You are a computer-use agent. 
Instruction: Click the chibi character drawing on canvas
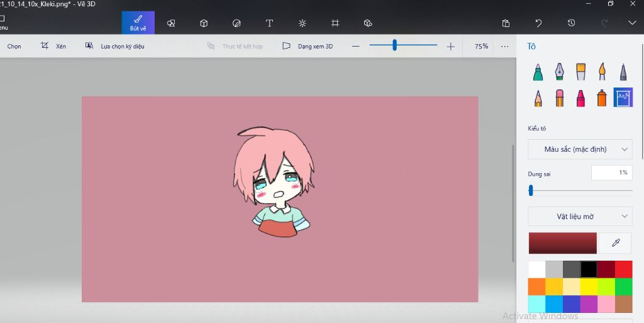[273, 182]
